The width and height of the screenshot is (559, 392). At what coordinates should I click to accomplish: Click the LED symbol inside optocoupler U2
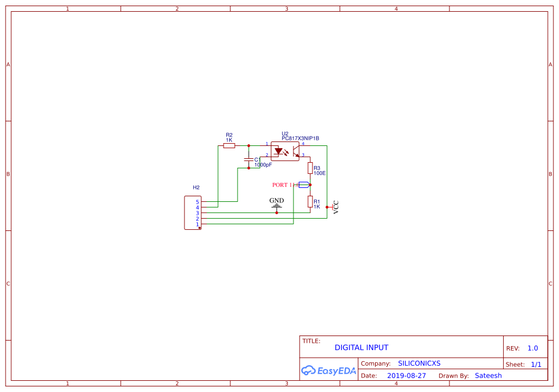(278, 150)
